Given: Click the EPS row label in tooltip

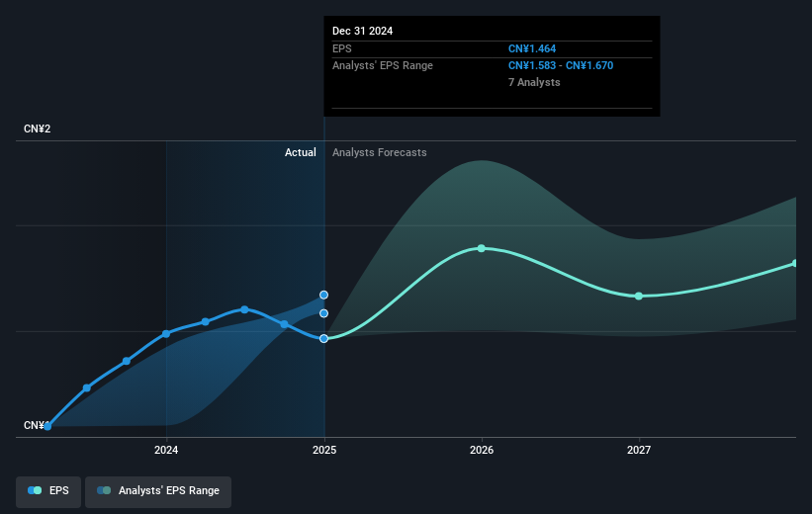Looking at the screenshot, I should (342, 48).
